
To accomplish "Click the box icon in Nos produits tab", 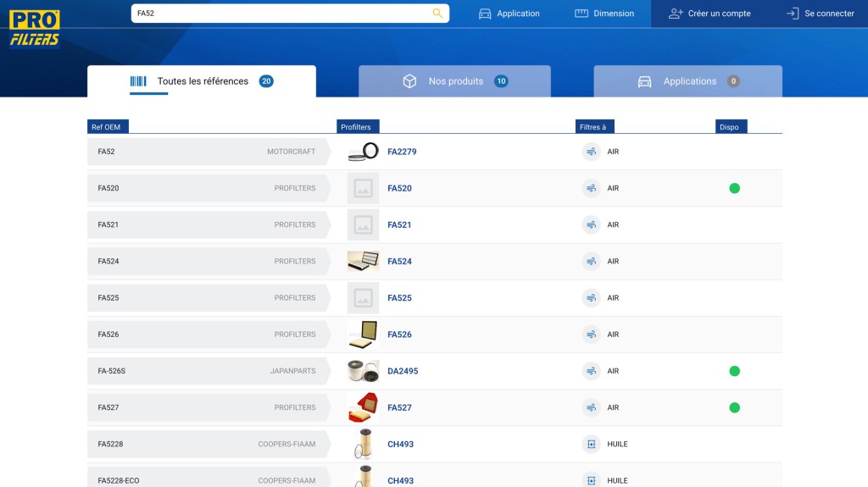I will (x=409, y=81).
